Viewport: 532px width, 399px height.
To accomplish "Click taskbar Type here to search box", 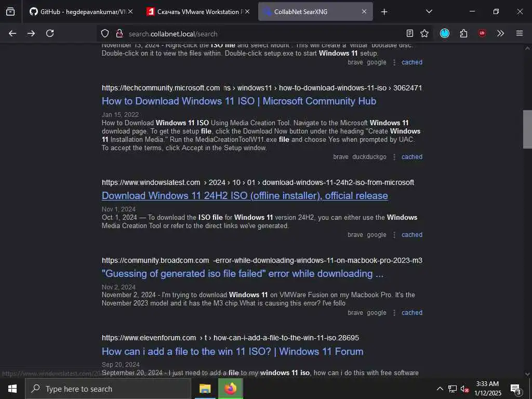I will (x=108, y=389).
